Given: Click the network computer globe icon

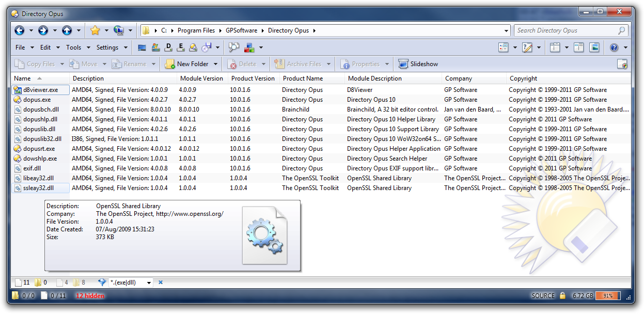Looking at the screenshot, I should point(119,30).
